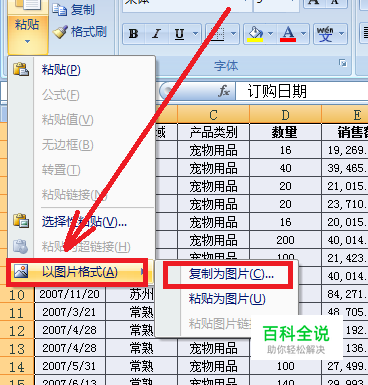Viewport: 368px width, 385px height.
Task: Click the 苏州 cell in row 10
Action: (131, 294)
